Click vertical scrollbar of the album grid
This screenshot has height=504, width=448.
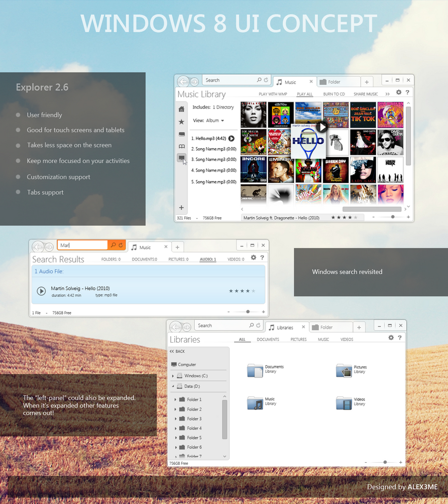tap(408, 135)
